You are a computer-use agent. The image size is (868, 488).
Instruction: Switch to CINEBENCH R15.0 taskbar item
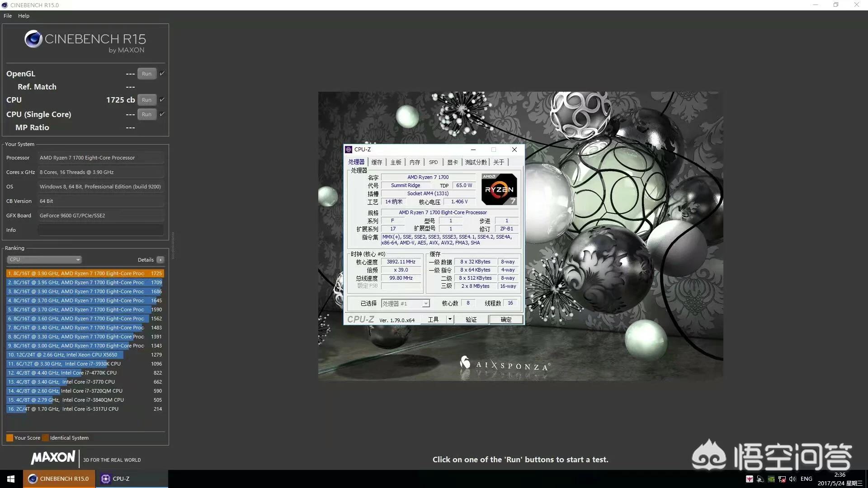[x=59, y=479]
